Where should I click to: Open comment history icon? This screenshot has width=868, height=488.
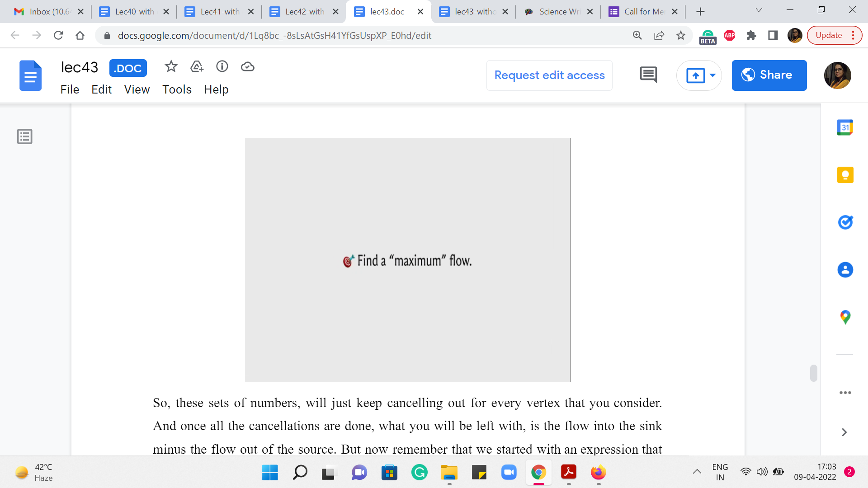648,75
